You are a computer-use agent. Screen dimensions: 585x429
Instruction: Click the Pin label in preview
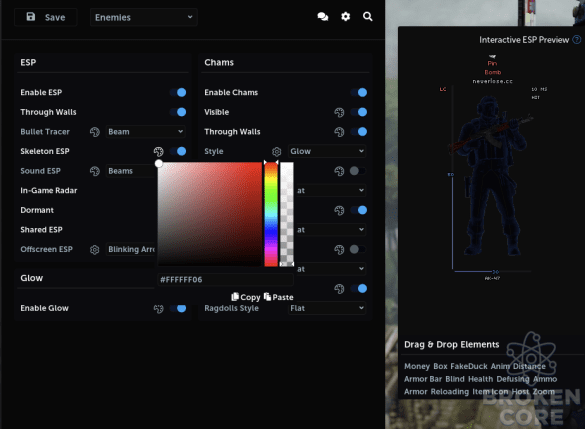tap(492, 63)
